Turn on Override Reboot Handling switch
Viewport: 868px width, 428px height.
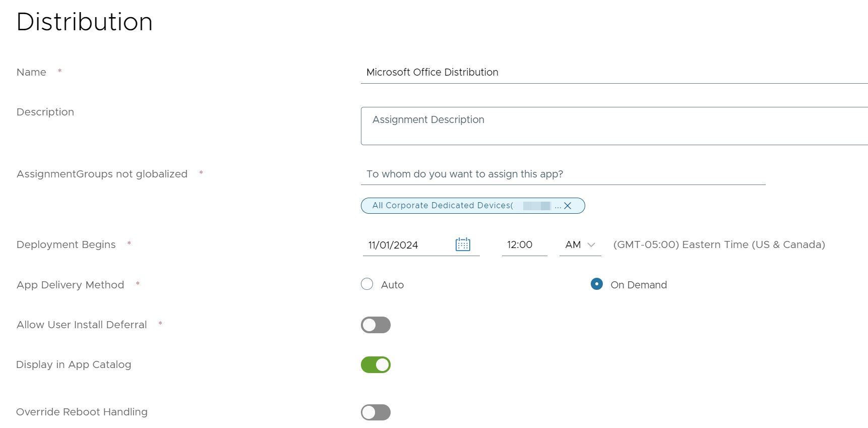376,412
